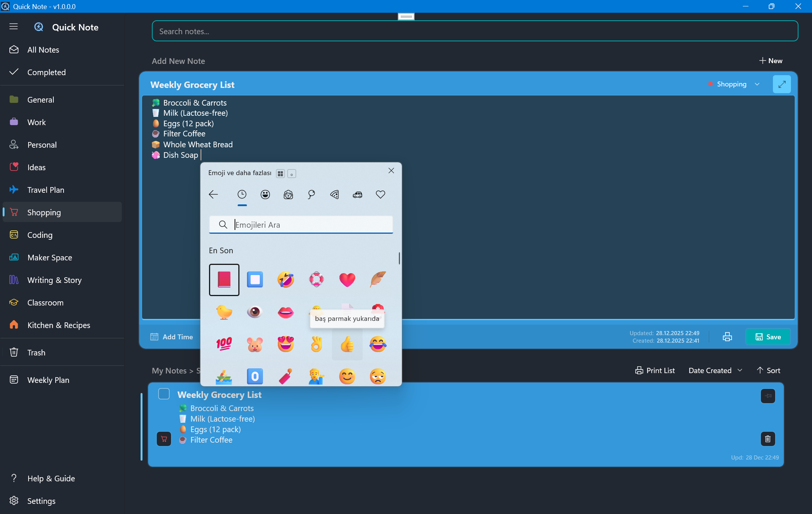
Task: Delete note using trash icon on card
Action: coord(768,438)
